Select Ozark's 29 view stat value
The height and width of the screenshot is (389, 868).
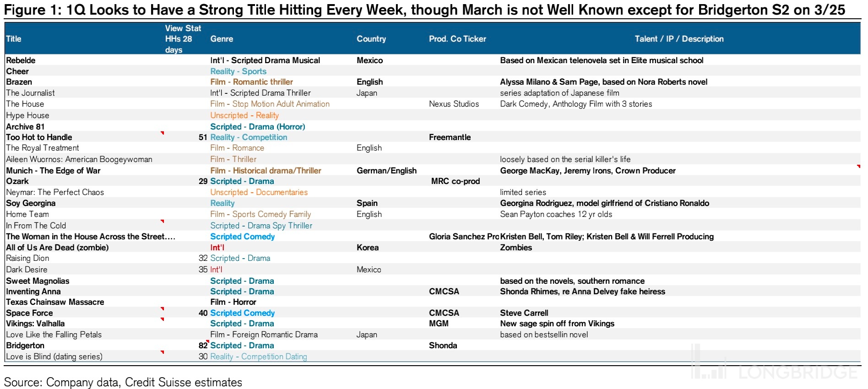[x=203, y=181]
